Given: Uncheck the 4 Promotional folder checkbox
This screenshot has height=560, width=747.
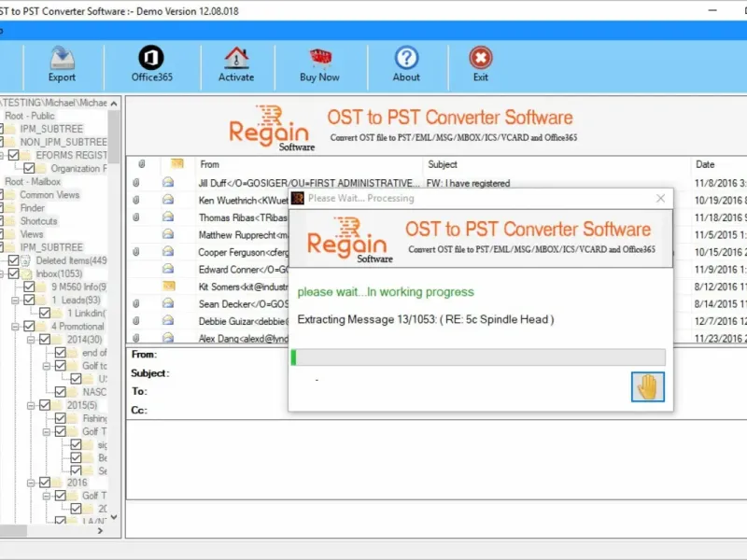Looking at the screenshot, I should 29,326.
